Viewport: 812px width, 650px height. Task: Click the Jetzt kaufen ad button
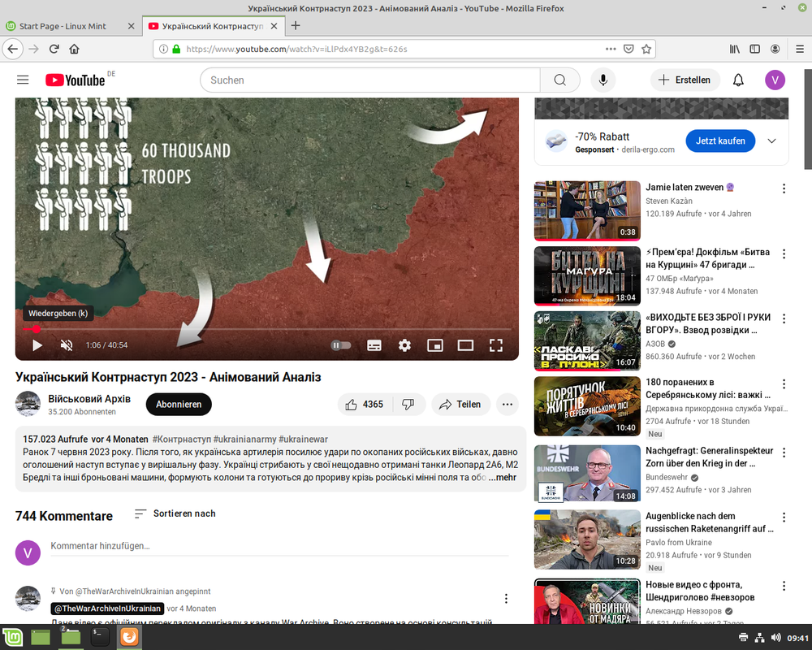720,141
